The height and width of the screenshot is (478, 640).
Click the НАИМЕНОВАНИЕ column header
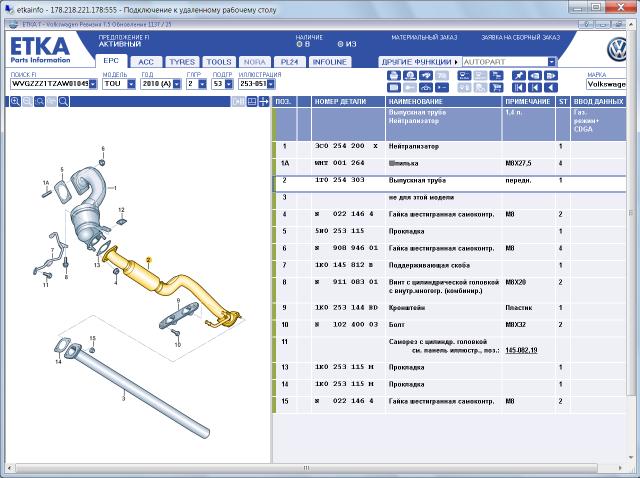444,102
